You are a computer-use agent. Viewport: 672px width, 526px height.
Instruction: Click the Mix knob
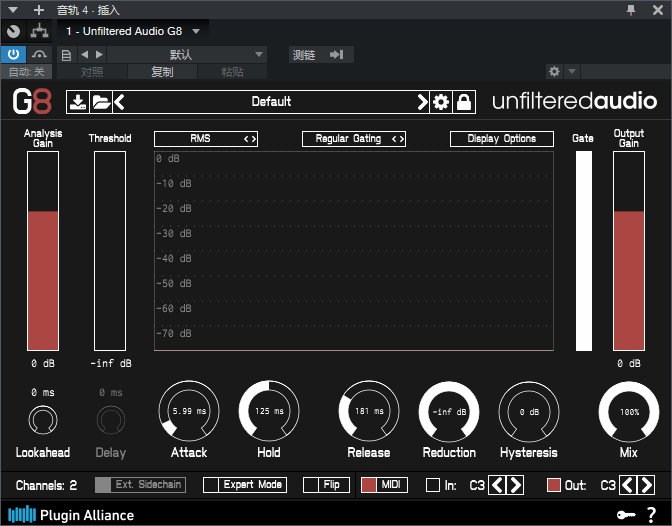point(629,412)
